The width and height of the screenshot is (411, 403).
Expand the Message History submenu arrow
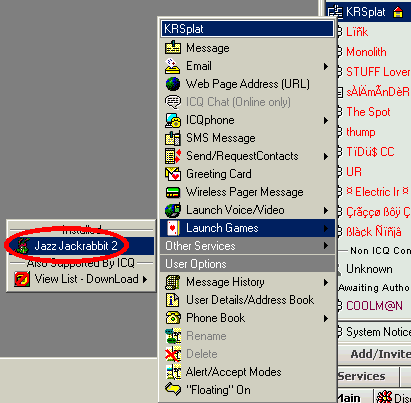[326, 283]
